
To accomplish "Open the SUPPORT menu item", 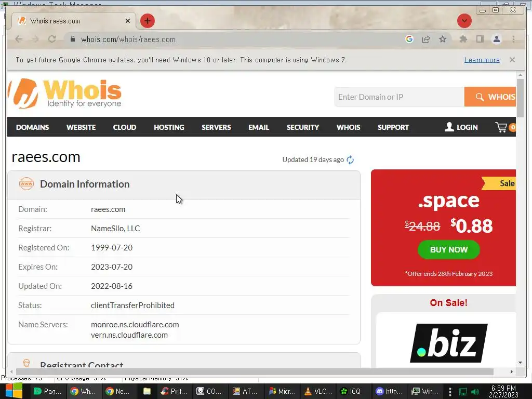I will coord(393,127).
